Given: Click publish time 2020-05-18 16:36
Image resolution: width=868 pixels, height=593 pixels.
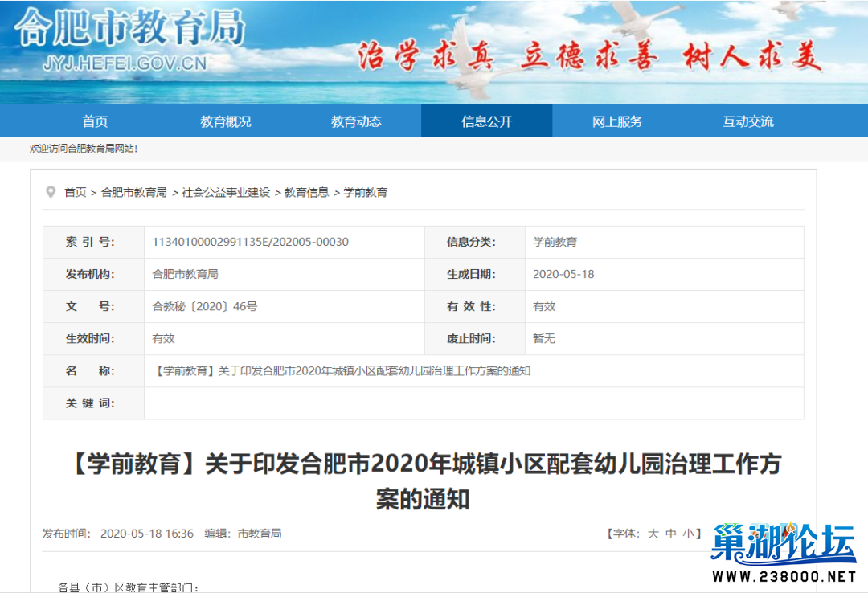Looking at the screenshot, I should [x=147, y=534].
